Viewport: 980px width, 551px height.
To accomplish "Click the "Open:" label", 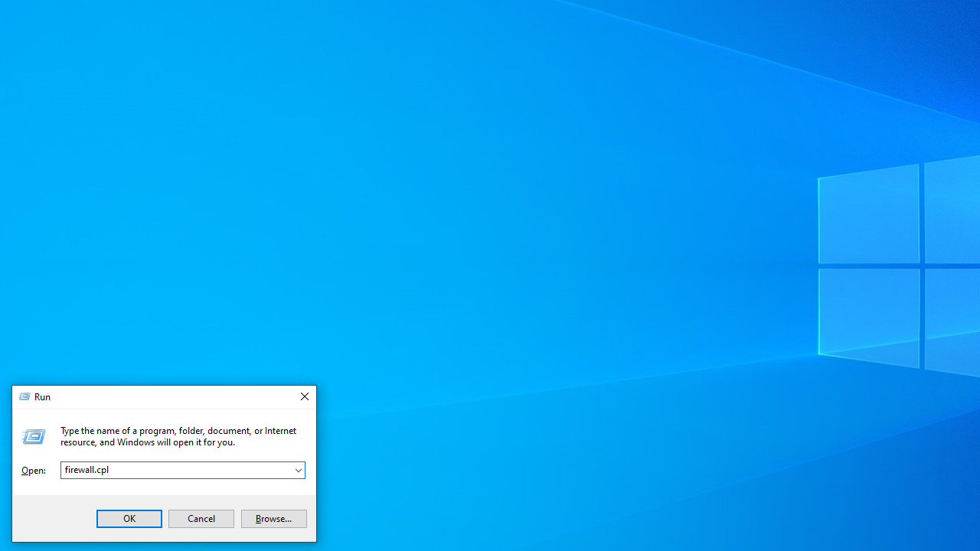I will tap(34, 471).
